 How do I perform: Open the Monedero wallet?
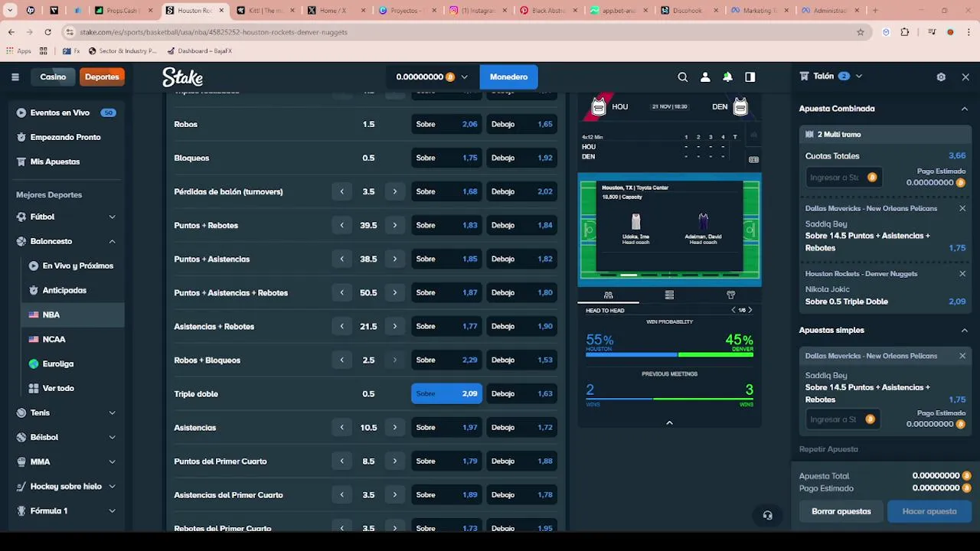click(x=508, y=77)
